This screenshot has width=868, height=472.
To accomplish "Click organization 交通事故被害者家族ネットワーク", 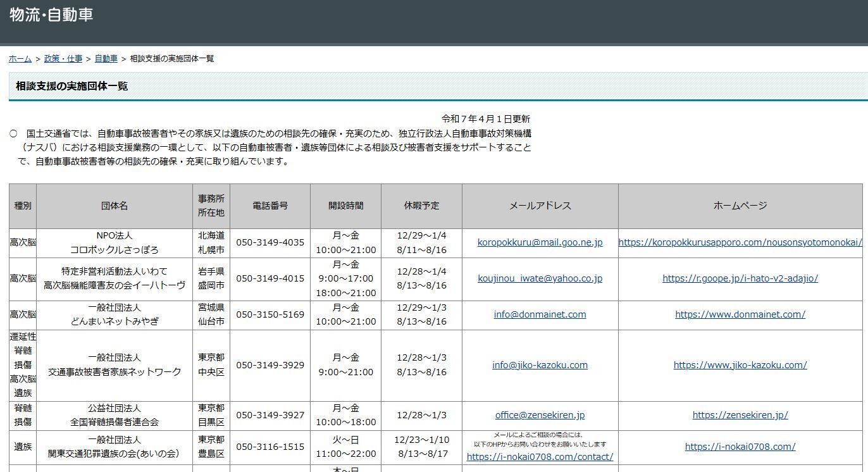I will [x=115, y=372].
